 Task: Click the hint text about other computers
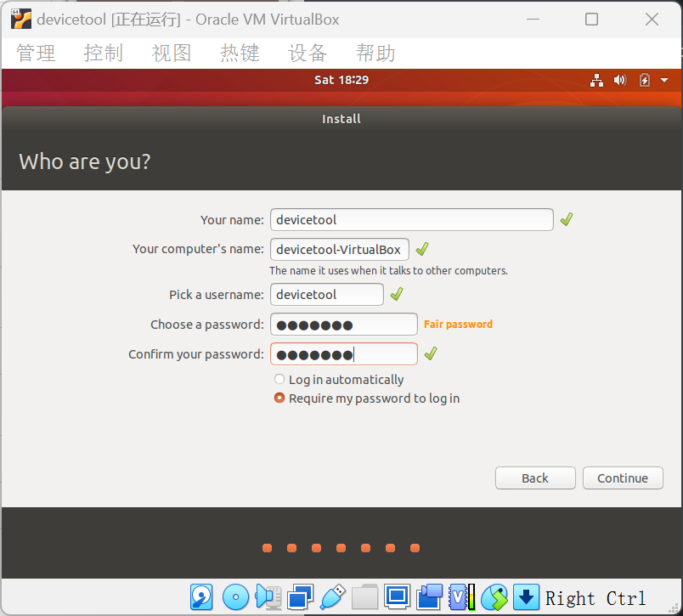click(x=388, y=270)
